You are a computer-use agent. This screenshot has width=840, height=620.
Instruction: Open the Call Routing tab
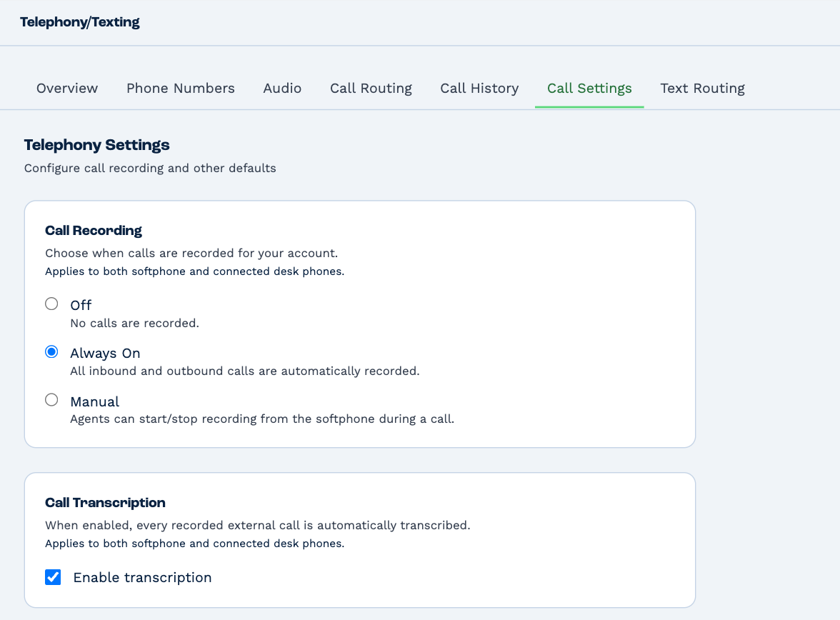[x=371, y=89]
